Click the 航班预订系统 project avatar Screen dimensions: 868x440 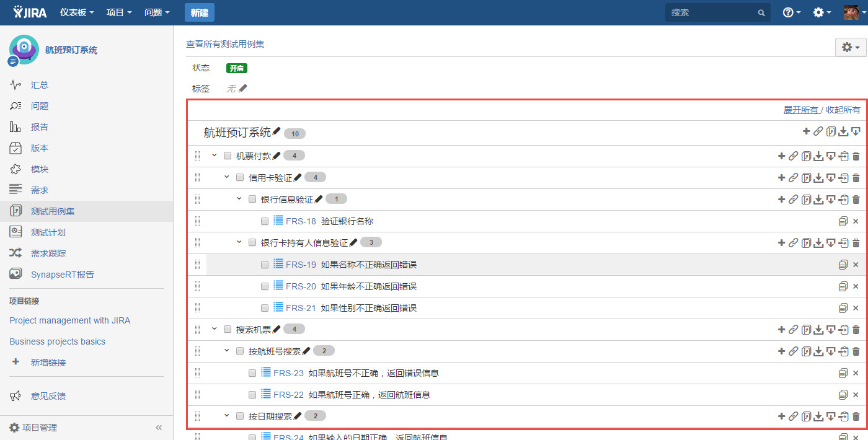pyautogui.click(x=24, y=50)
